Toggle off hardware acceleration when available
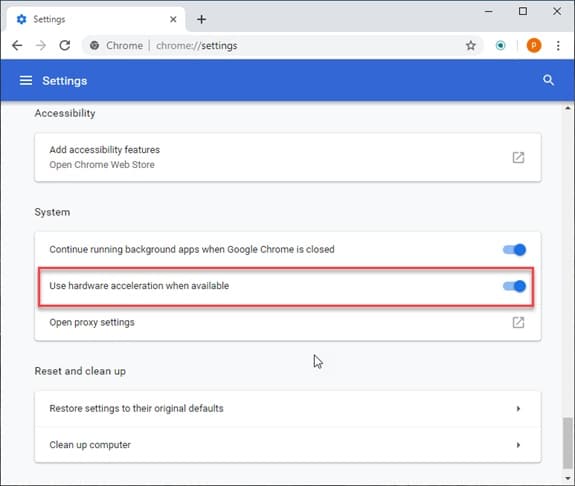Viewport: 575px width, 486px height. [x=514, y=286]
